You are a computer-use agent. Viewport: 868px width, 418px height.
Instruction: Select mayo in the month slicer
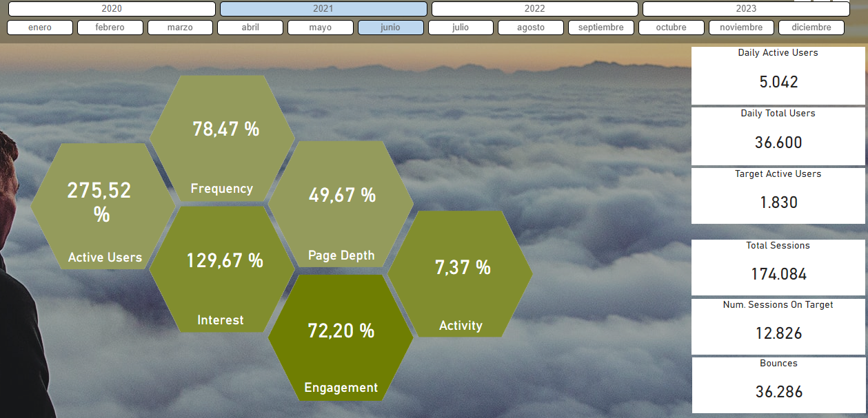[x=321, y=28]
